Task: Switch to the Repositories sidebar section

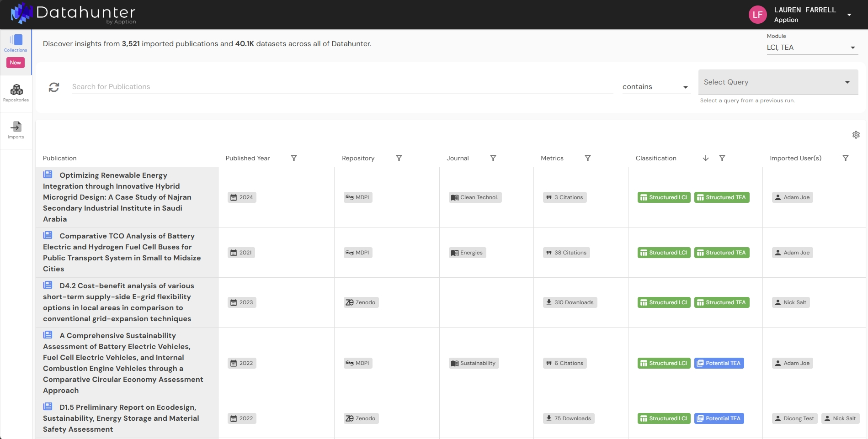Action: tap(16, 93)
